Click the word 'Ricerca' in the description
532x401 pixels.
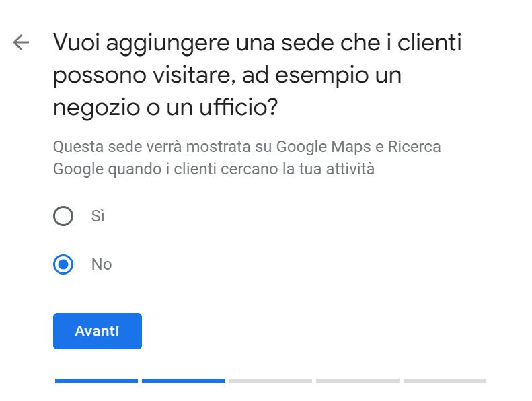(x=414, y=147)
